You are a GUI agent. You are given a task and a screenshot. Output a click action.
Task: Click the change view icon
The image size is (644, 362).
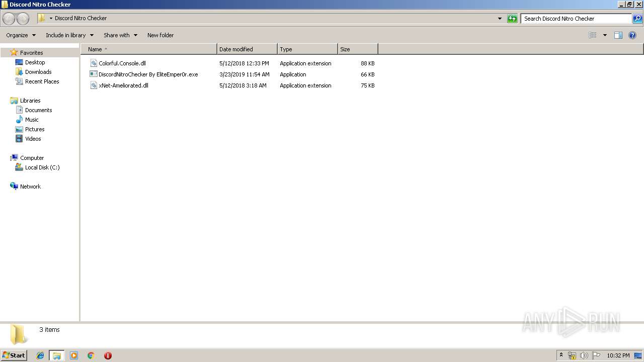[x=593, y=35]
